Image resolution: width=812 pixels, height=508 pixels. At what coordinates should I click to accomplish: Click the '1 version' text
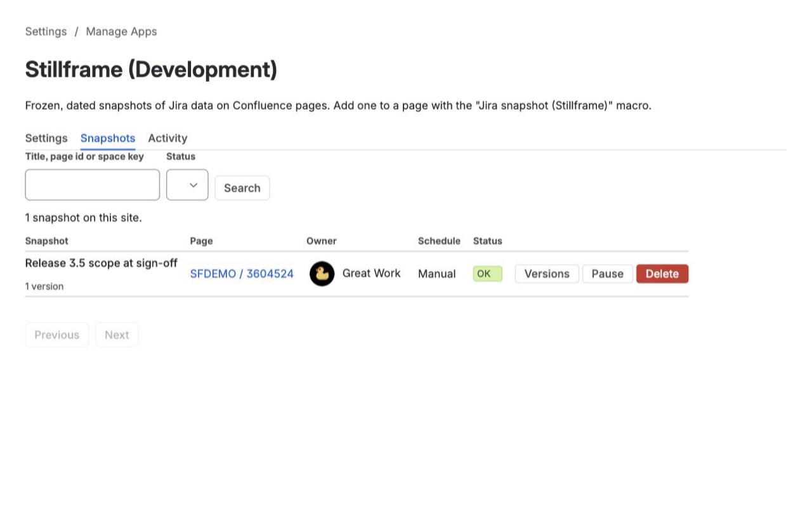(44, 286)
